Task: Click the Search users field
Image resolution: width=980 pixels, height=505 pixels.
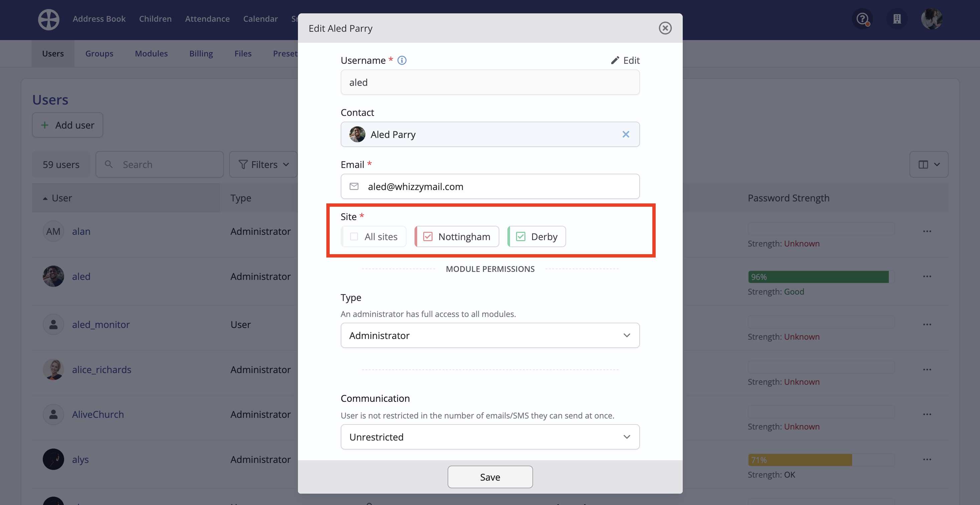Action: pyautogui.click(x=159, y=164)
